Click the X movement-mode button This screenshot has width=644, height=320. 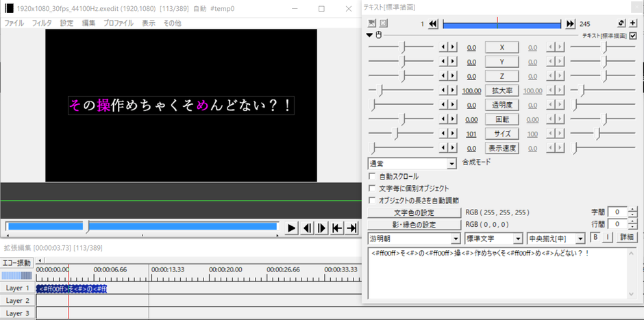tap(502, 47)
